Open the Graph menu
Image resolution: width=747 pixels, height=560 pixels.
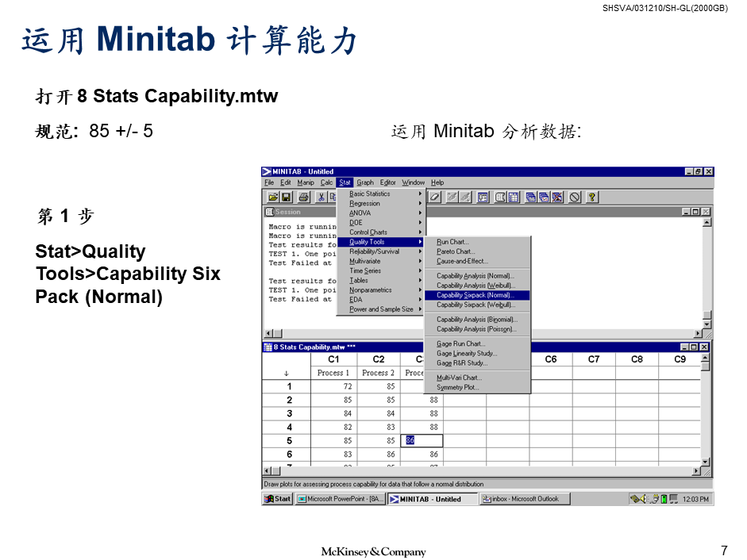coord(365,182)
